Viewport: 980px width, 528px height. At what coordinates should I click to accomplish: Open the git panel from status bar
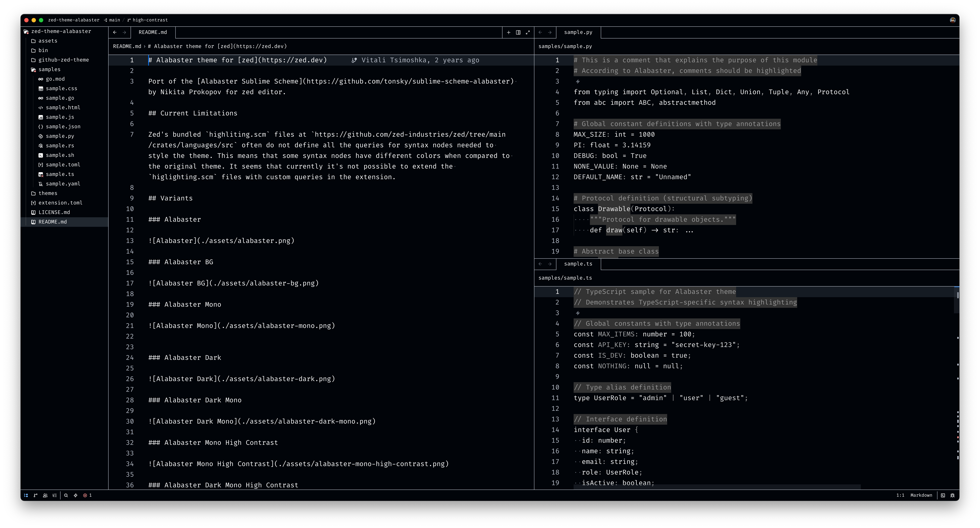tap(35, 495)
